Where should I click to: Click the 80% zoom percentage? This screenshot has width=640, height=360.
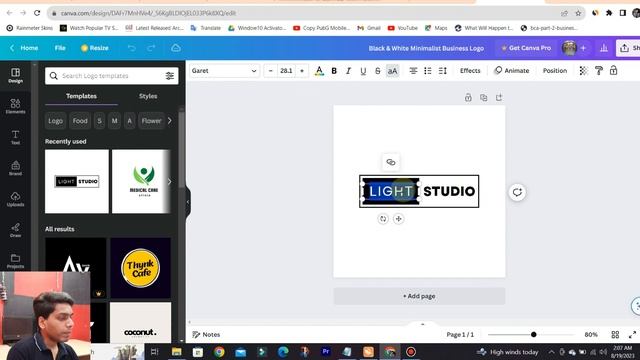(591, 335)
